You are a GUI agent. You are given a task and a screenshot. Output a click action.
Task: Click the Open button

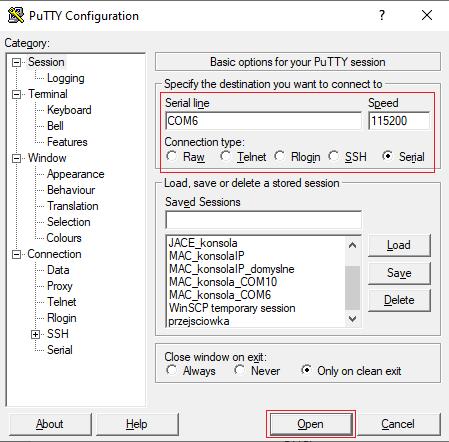[311, 424]
